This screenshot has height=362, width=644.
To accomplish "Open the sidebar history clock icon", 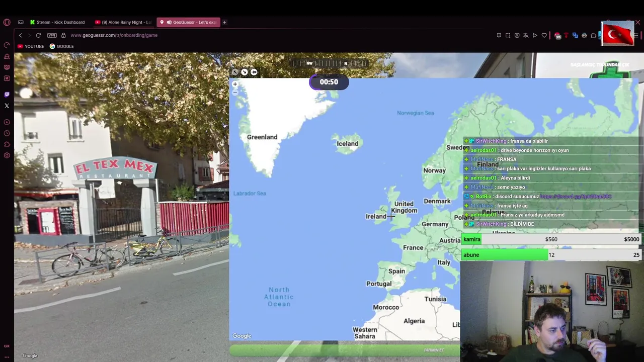I will [x=7, y=133].
